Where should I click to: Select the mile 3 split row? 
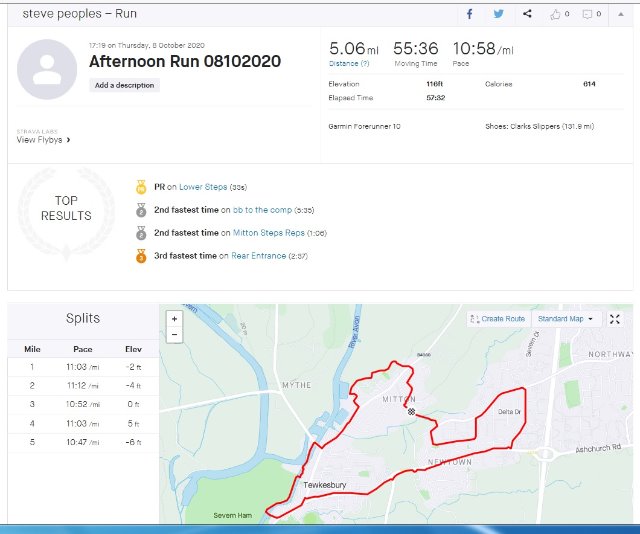83,403
